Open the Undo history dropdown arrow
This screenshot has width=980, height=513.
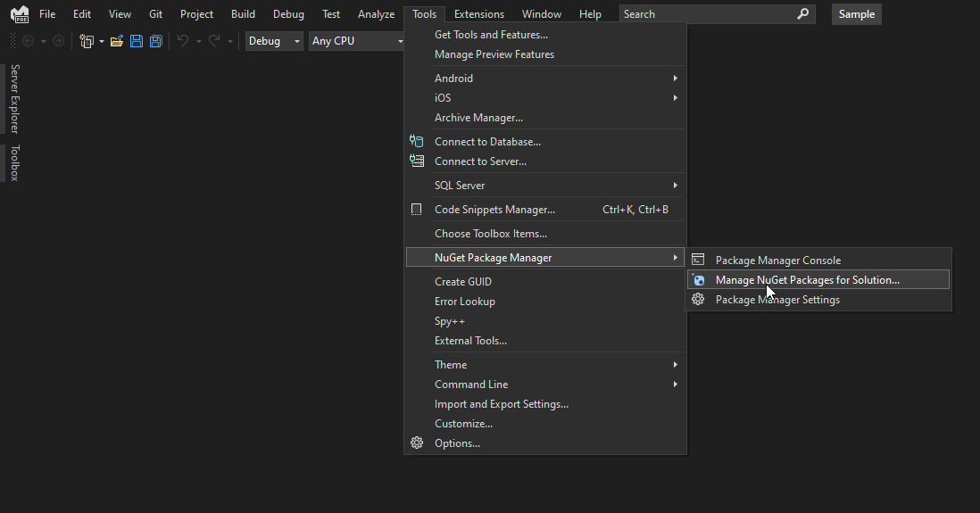pyautogui.click(x=199, y=41)
